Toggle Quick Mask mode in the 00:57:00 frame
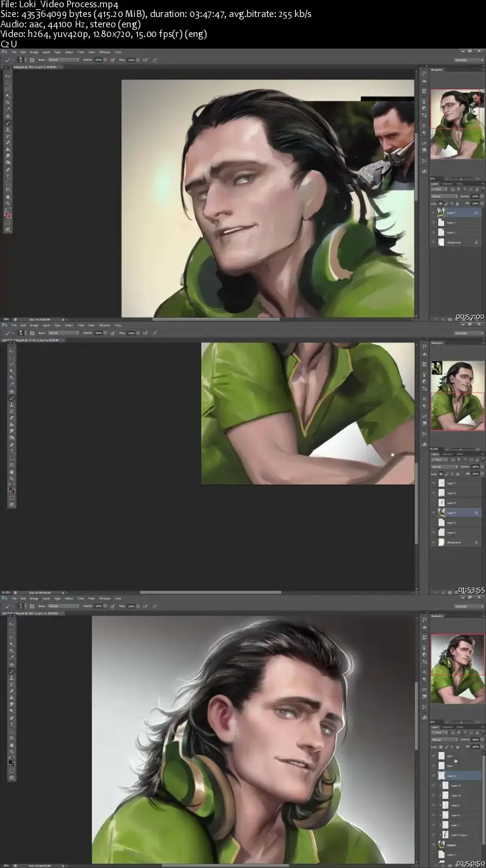Screen dimensions: 486x868 (x=8, y=223)
